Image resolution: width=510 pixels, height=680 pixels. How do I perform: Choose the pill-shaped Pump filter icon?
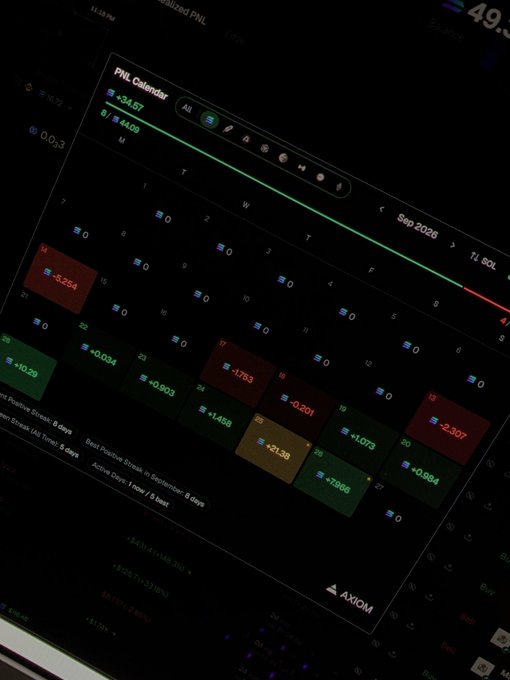coord(228,129)
